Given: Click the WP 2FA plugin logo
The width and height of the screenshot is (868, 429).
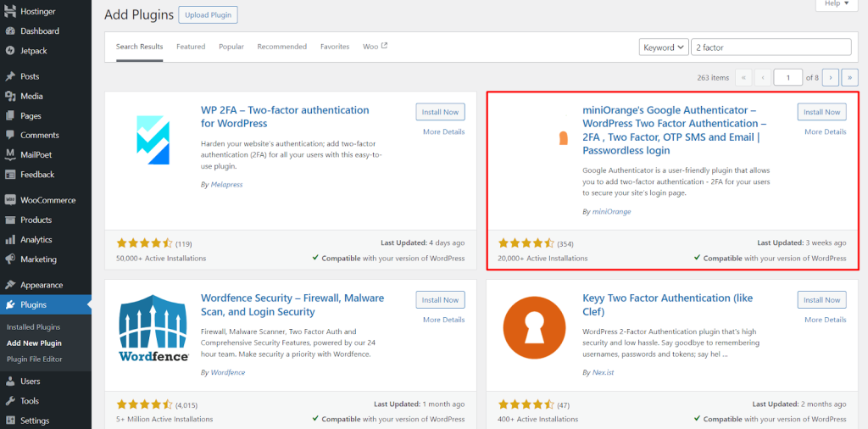Looking at the screenshot, I should 153,140.
